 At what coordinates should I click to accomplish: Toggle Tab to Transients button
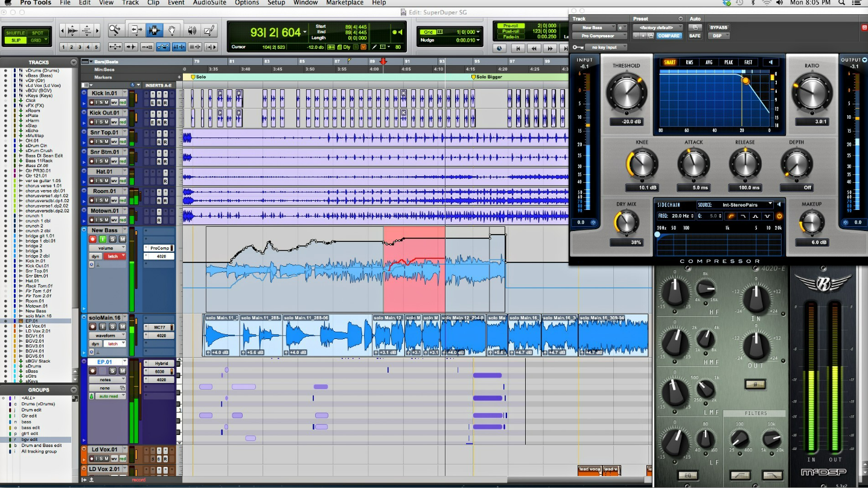tap(131, 47)
